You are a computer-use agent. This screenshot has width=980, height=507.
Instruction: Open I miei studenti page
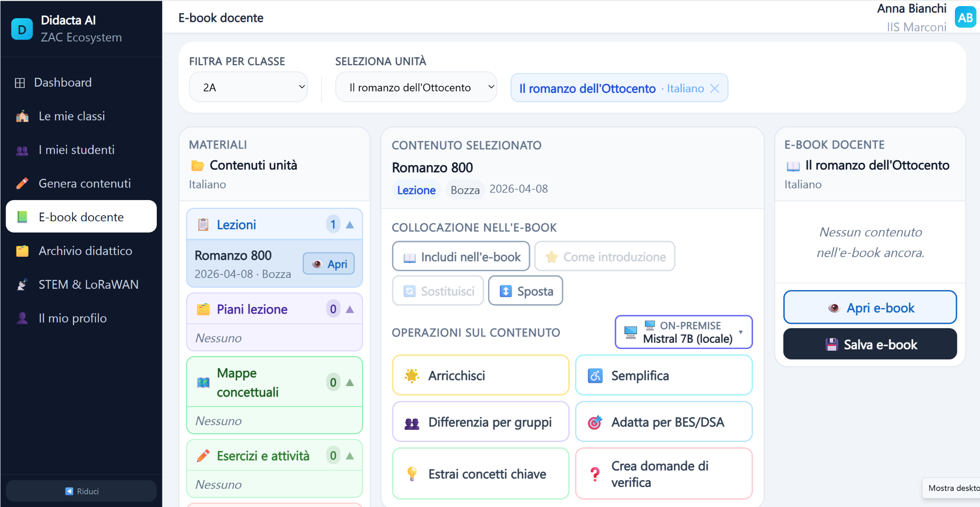(81, 150)
